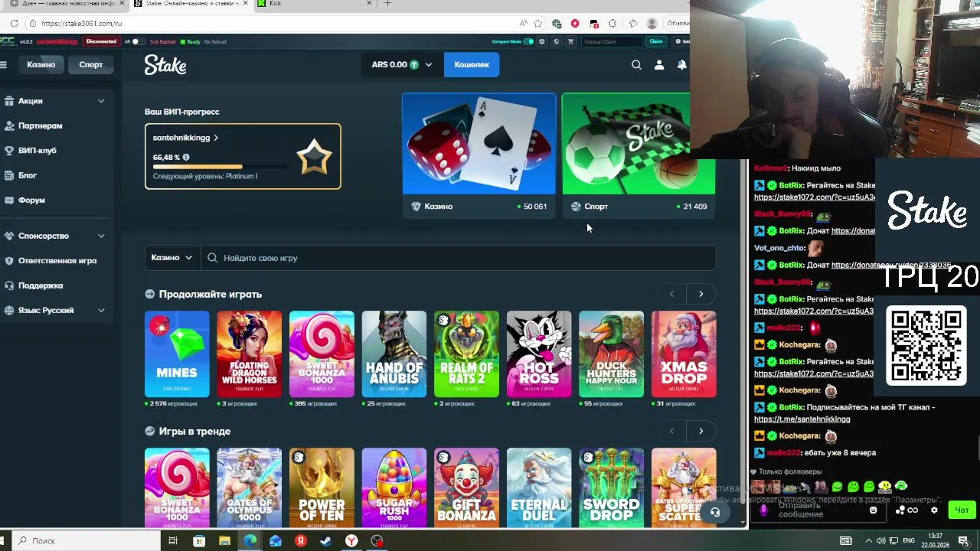Screen dimensions: 980x551
Task: Click the VIP info icon next to 66,48 %
Action: [186, 158]
